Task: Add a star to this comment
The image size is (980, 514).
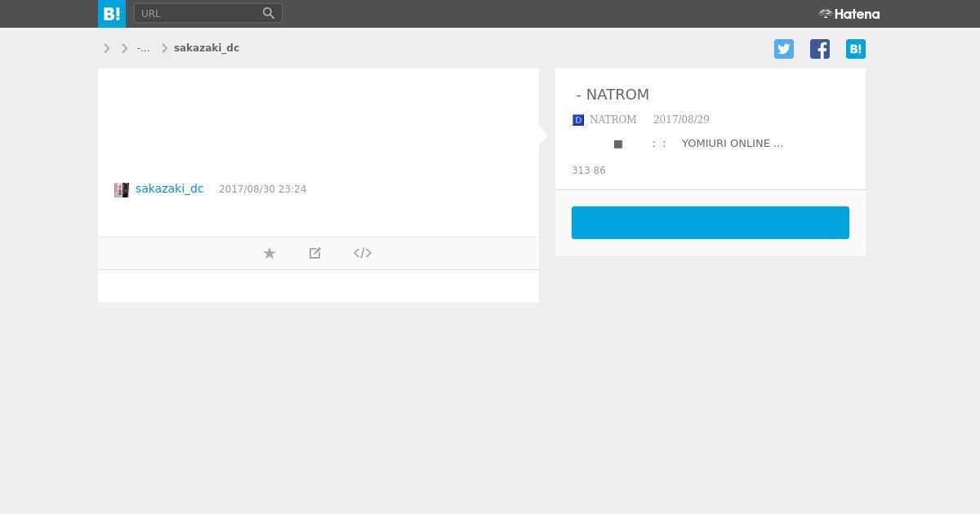Action: [x=269, y=253]
